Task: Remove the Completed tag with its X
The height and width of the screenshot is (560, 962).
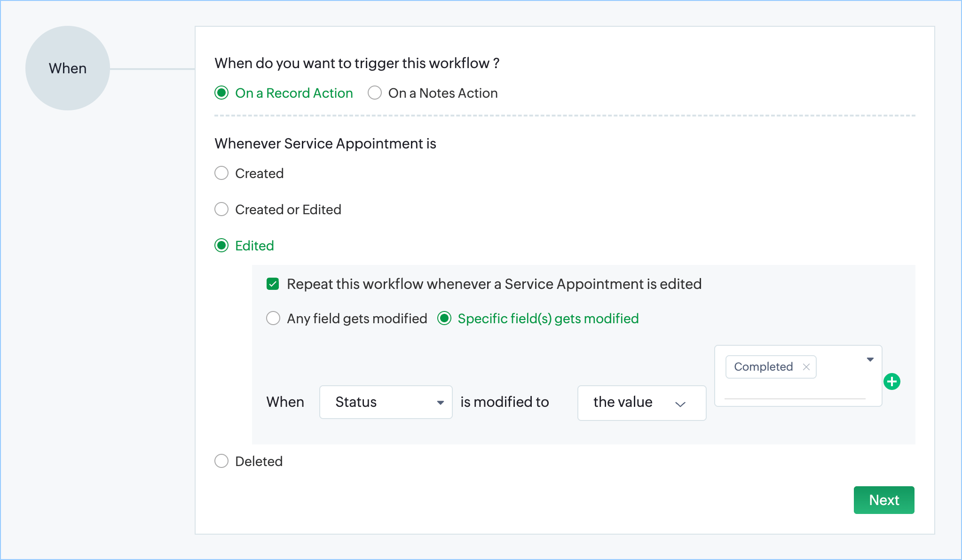Action: tap(806, 367)
